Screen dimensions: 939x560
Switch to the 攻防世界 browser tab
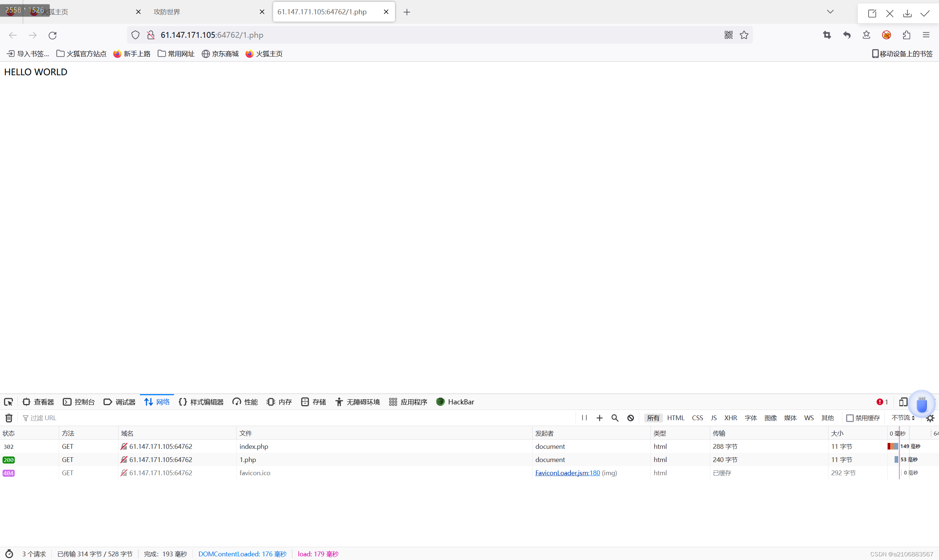(166, 12)
